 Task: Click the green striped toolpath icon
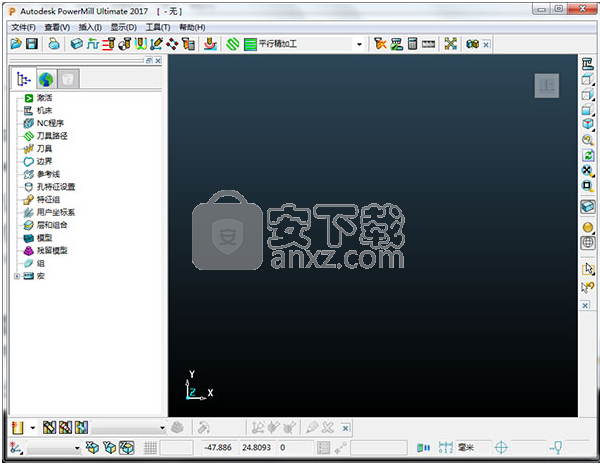(250, 44)
